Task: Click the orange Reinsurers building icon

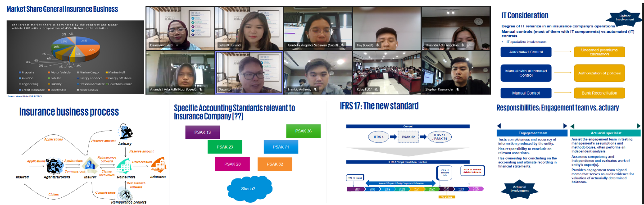Action: tap(158, 165)
